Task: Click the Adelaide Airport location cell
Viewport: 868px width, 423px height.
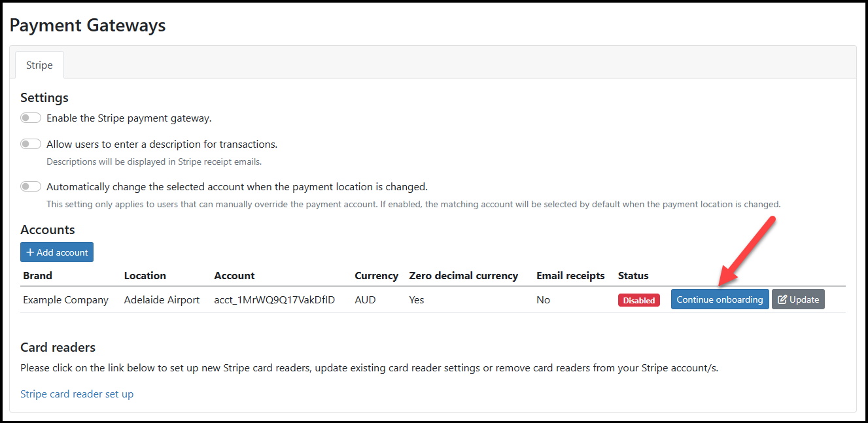Action: pos(162,299)
